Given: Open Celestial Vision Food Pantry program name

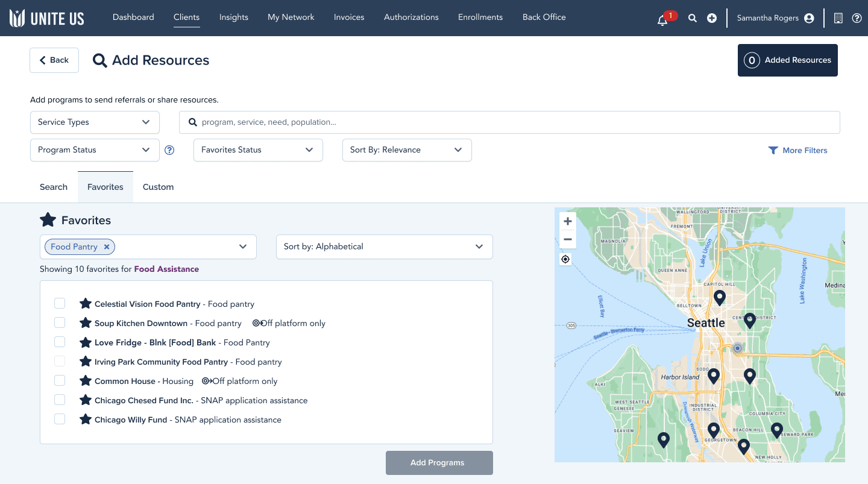Looking at the screenshot, I should click(x=148, y=304).
